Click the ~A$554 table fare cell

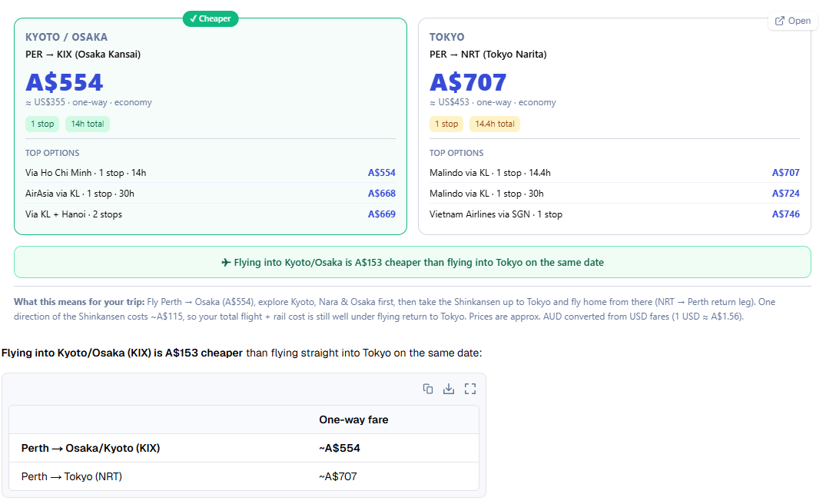pyautogui.click(x=340, y=448)
